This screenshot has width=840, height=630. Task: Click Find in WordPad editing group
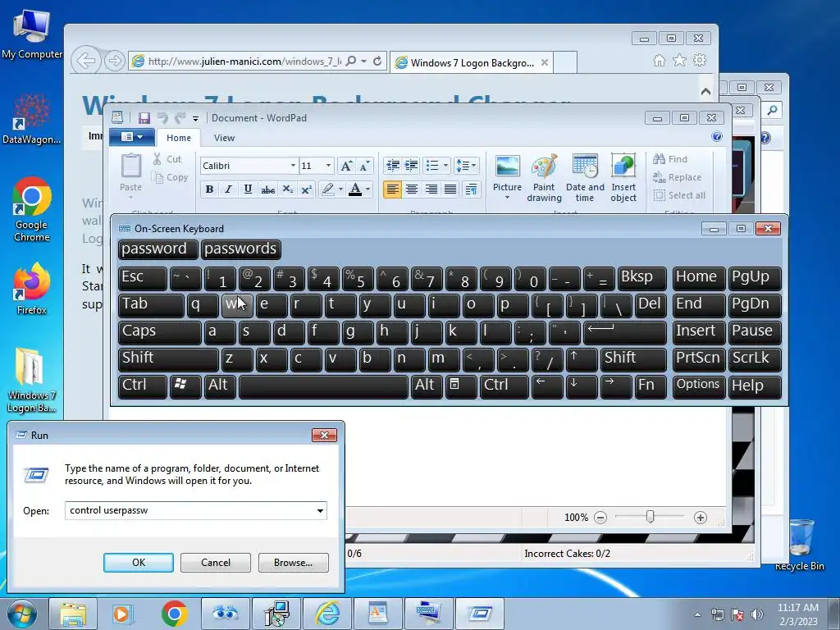[670, 159]
